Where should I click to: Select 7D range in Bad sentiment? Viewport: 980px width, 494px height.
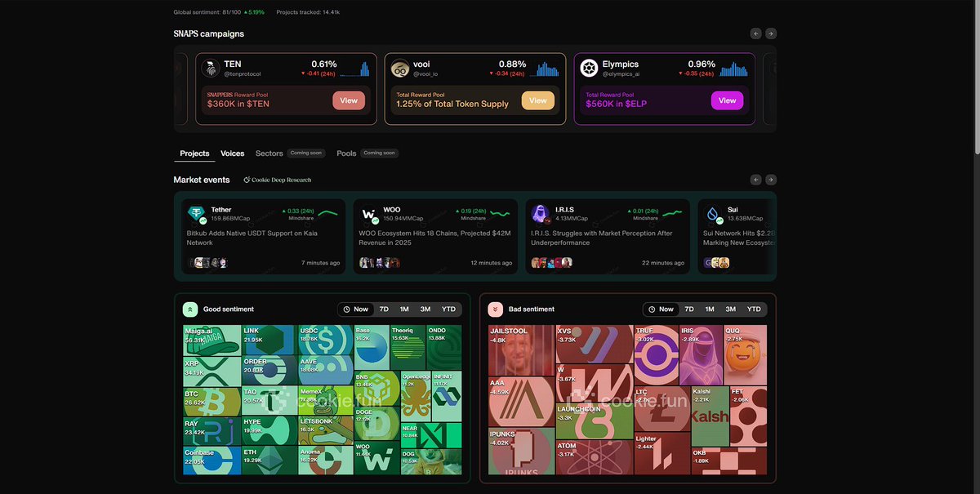pos(689,309)
